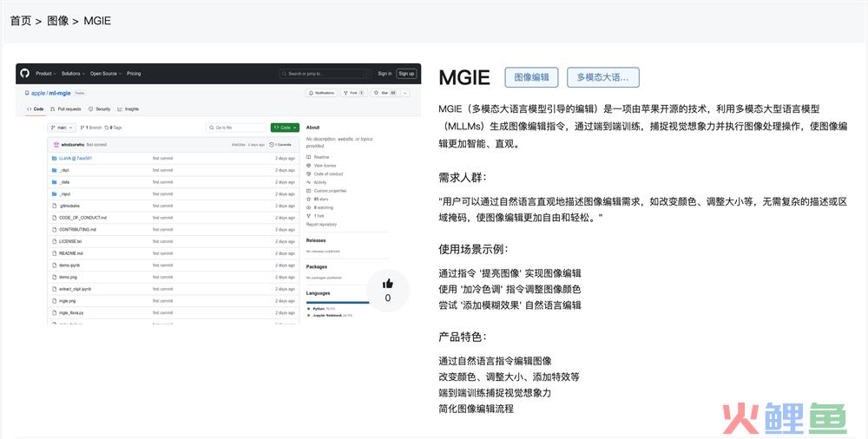
Task: Open the _ckpt folder
Action: point(64,171)
